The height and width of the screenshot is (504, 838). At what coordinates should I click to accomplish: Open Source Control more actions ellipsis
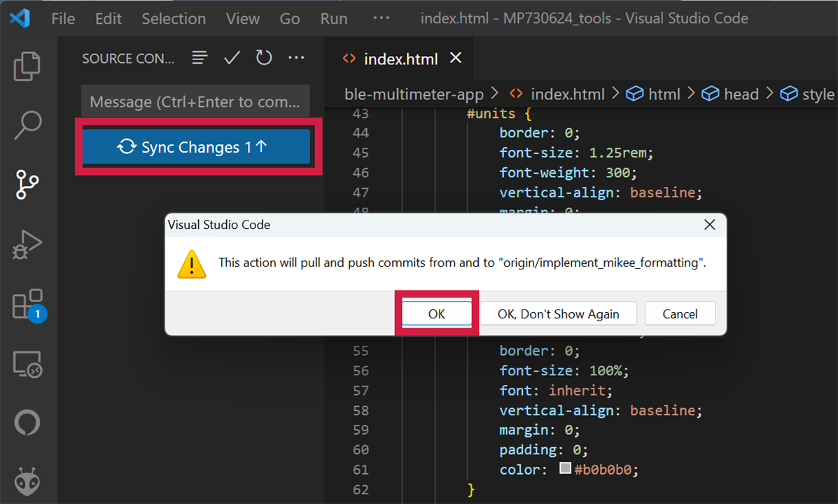pos(296,57)
